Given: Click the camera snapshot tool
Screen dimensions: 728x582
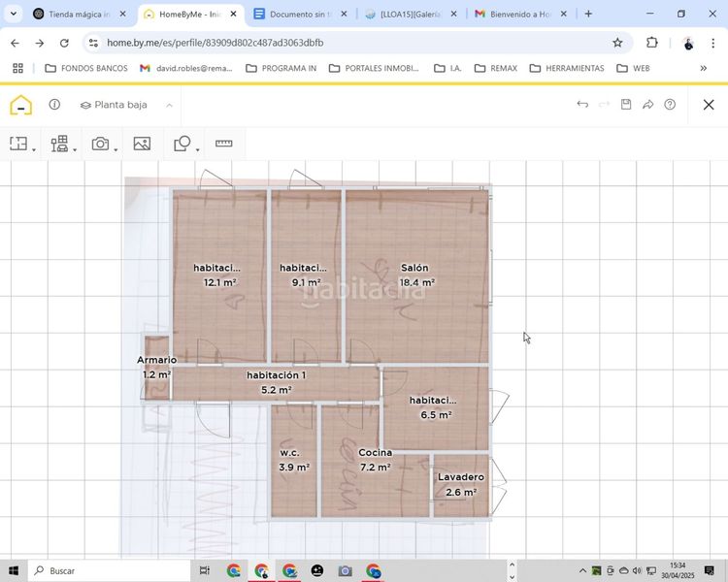Looking at the screenshot, I should click(100, 144).
